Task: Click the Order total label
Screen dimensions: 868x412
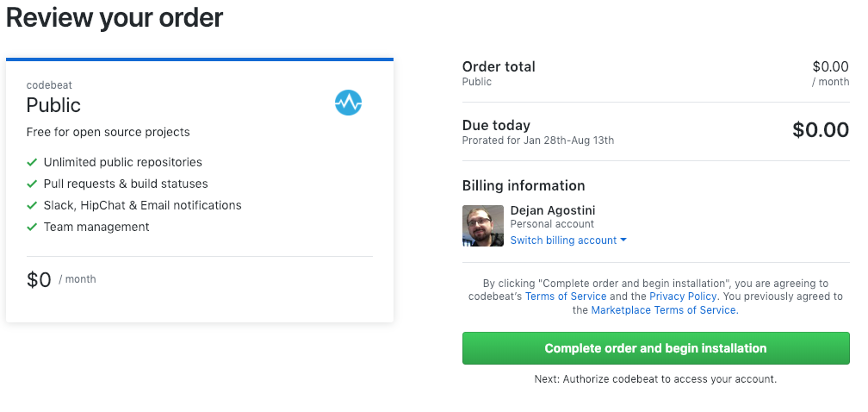Action: pos(499,66)
